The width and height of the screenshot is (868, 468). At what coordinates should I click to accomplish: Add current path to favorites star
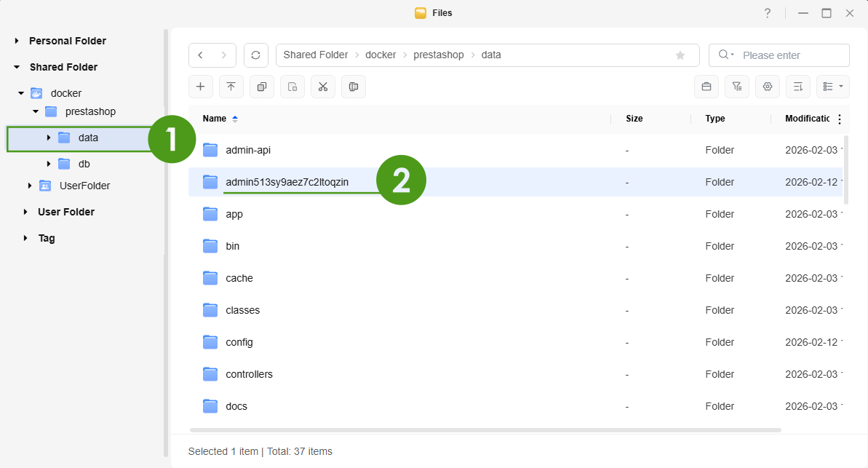[680, 55]
